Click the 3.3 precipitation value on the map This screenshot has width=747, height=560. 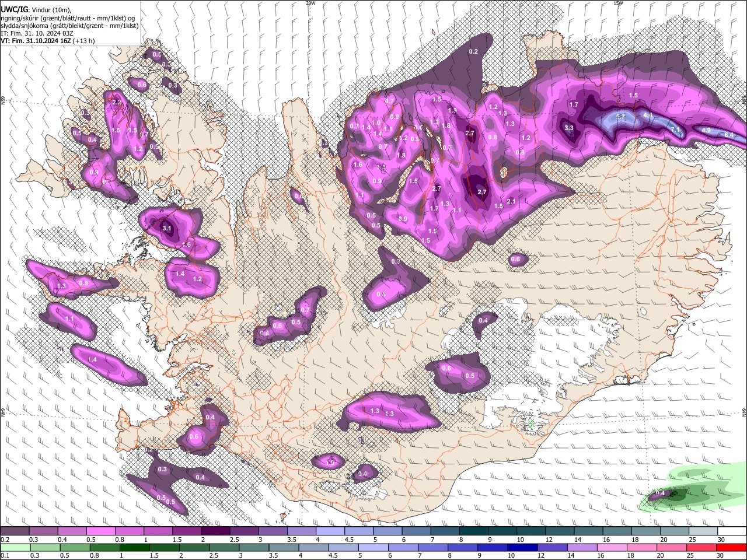[x=569, y=128]
